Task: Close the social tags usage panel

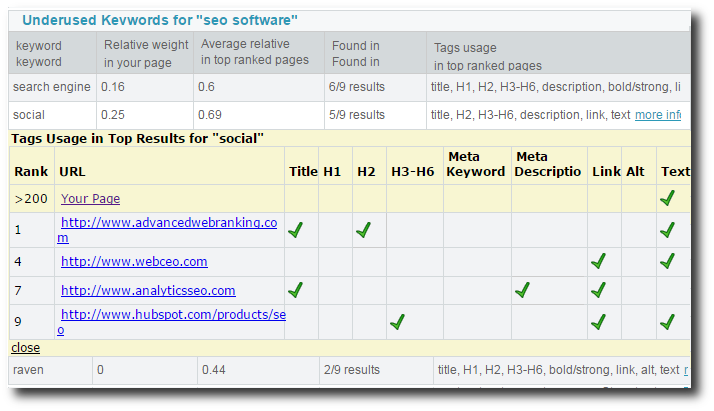Action: click(x=26, y=348)
